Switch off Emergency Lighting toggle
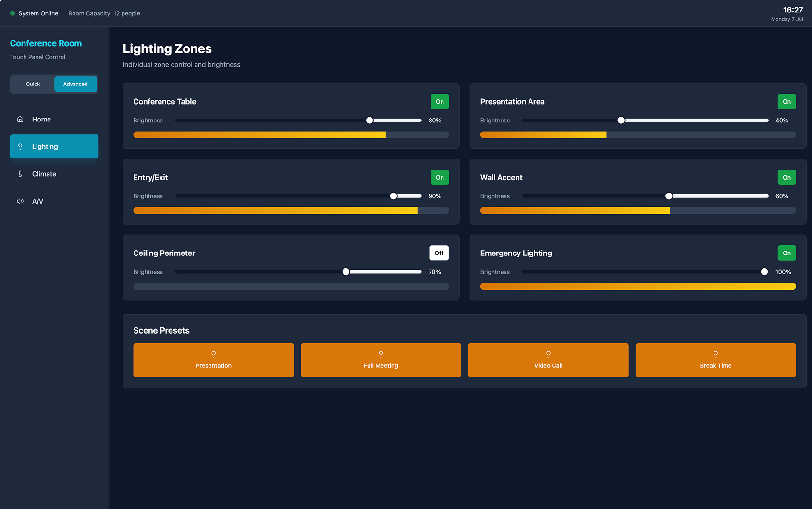This screenshot has height=509, width=812. pyautogui.click(x=787, y=253)
